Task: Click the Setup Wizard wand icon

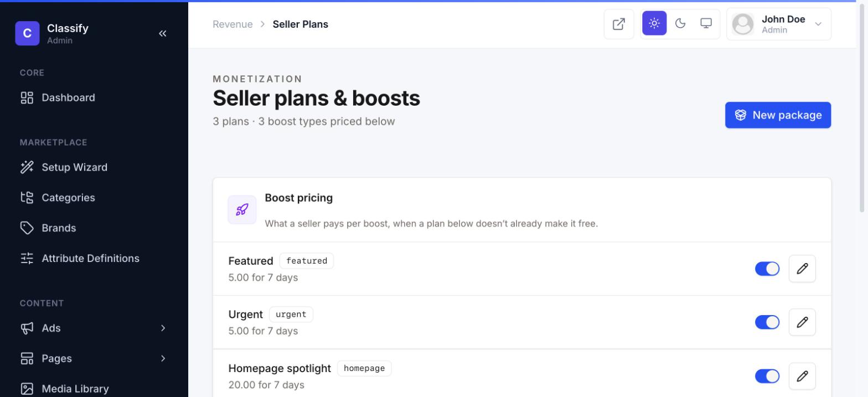Action: [27, 167]
